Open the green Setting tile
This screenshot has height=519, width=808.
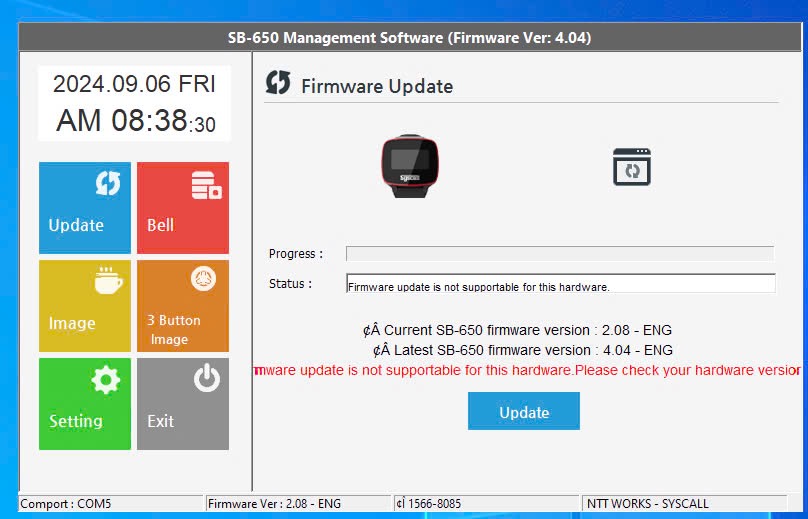coord(85,404)
